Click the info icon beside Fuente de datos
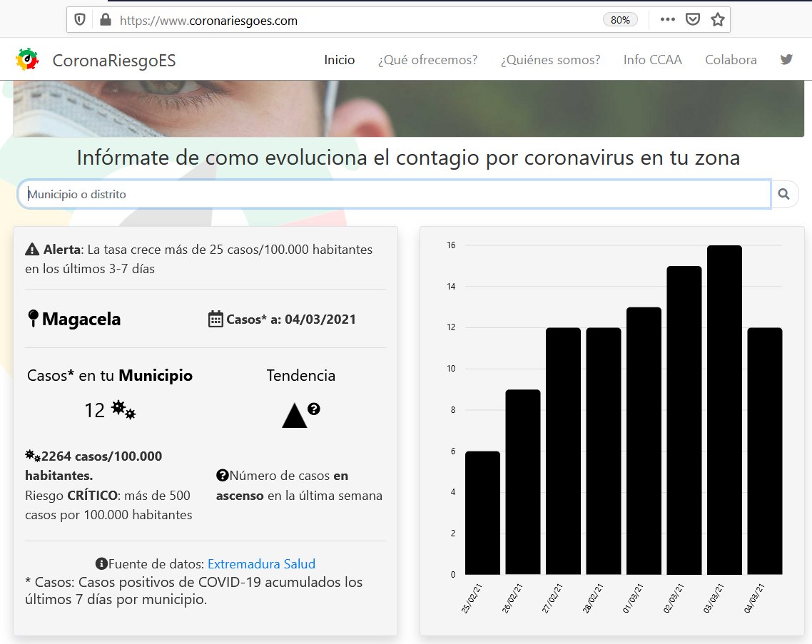812x644 pixels. (101, 563)
